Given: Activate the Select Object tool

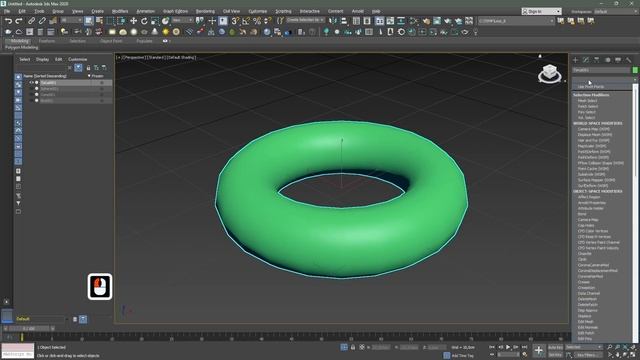Looking at the screenshot, I should coord(89,20).
